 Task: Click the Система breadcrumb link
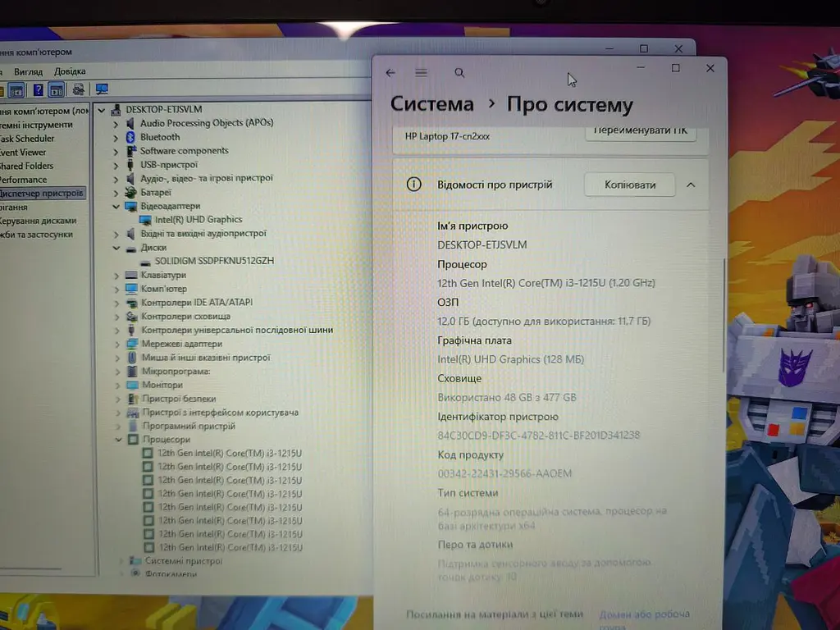click(x=431, y=104)
